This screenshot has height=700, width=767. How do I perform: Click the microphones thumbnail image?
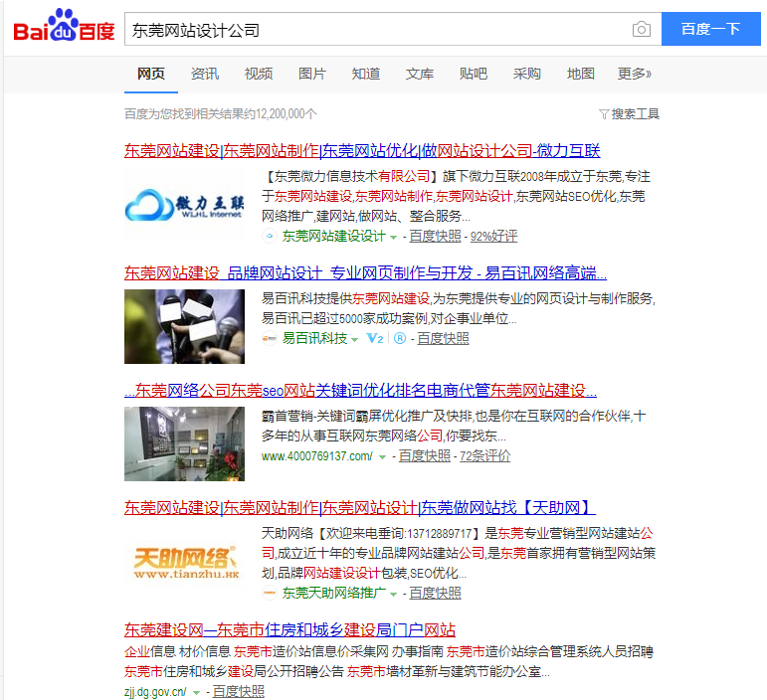pos(184,326)
